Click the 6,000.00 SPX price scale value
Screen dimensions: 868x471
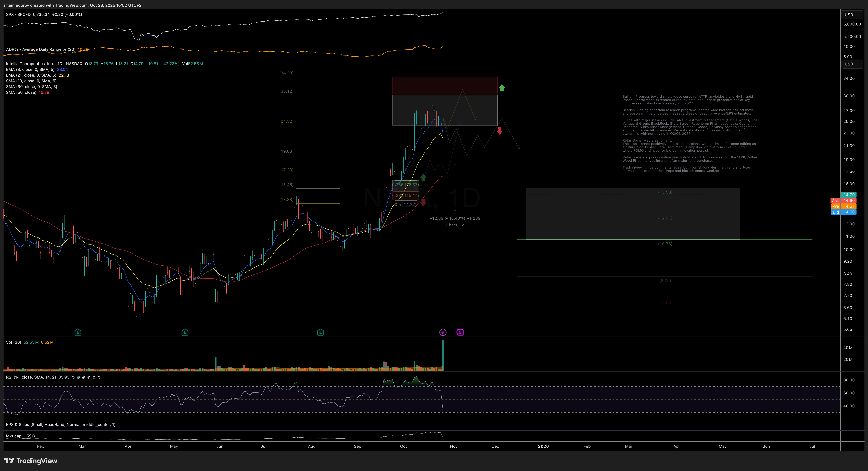pos(852,24)
